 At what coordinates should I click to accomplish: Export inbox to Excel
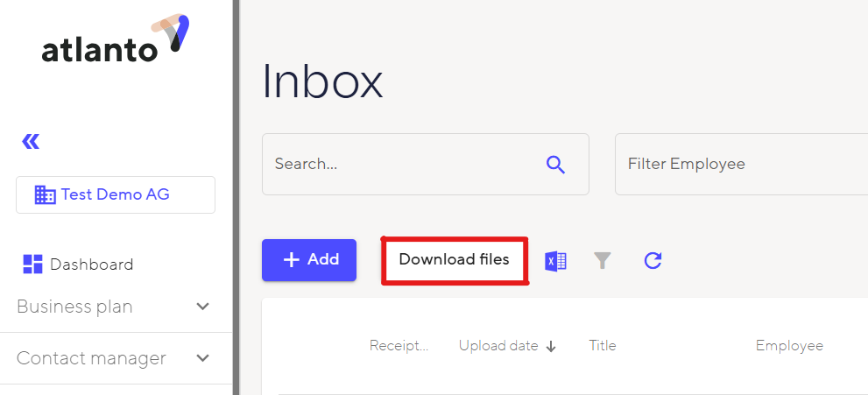point(555,260)
